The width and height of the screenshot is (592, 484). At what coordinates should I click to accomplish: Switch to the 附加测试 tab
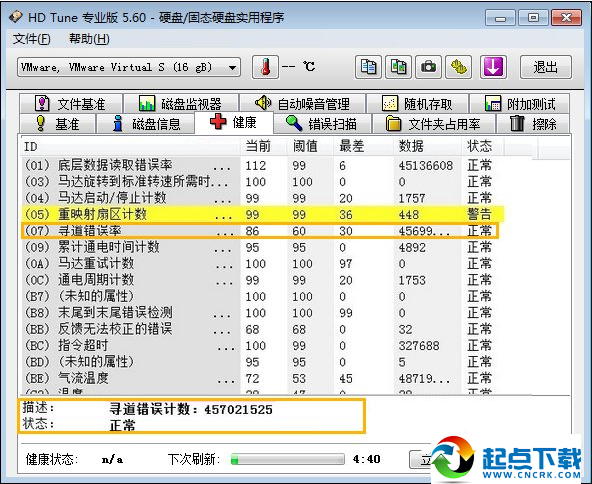520,103
